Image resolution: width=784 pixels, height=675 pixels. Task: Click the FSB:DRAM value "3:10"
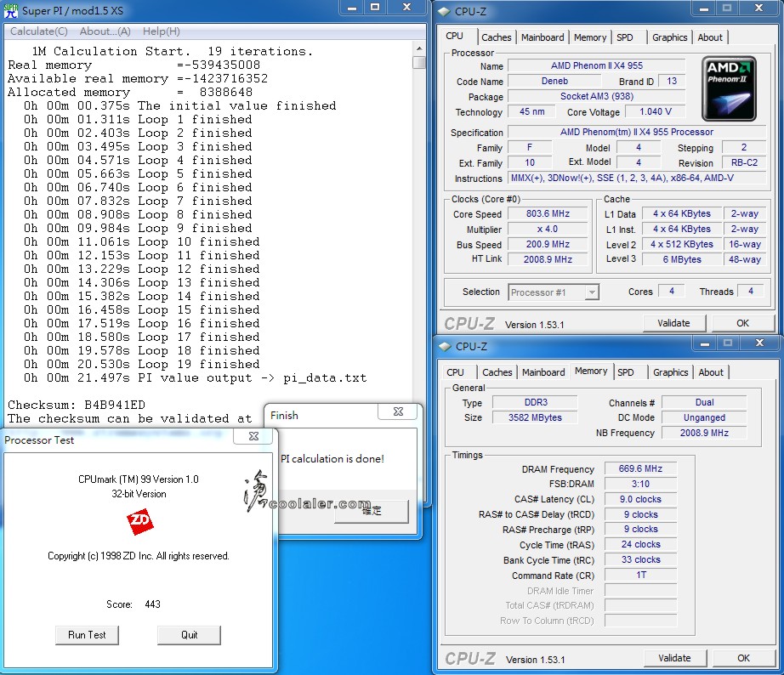pos(640,484)
